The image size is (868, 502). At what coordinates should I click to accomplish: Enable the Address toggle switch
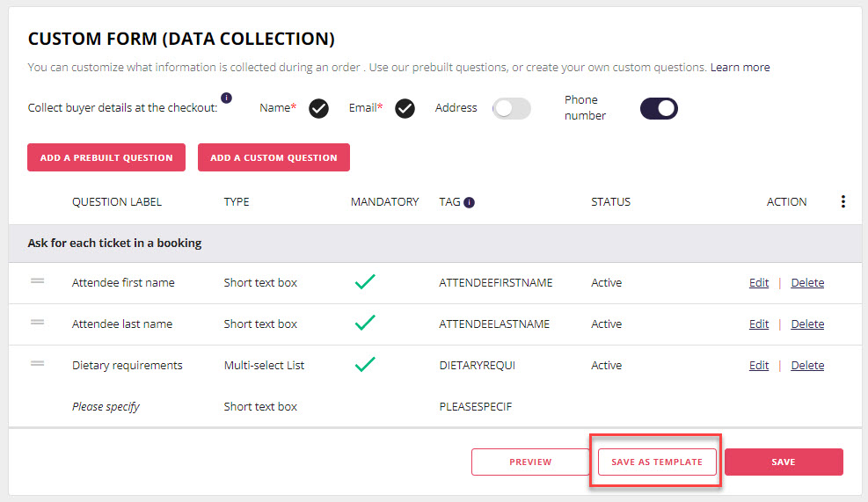coord(511,108)
